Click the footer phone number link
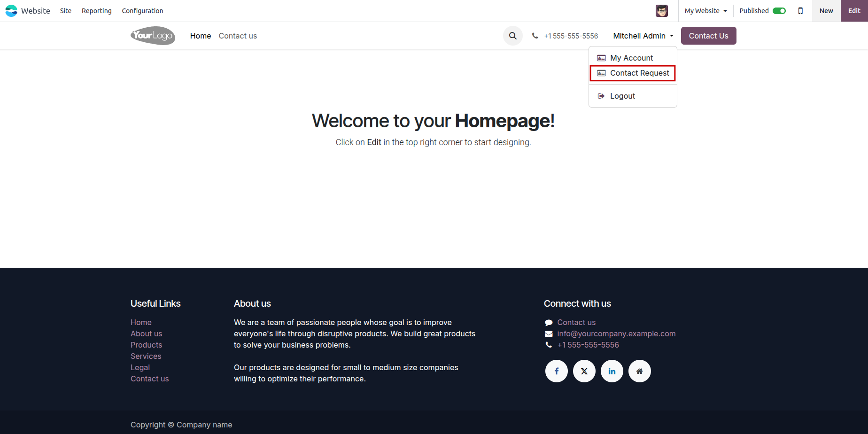868x434 pixels. click(588, 345)
